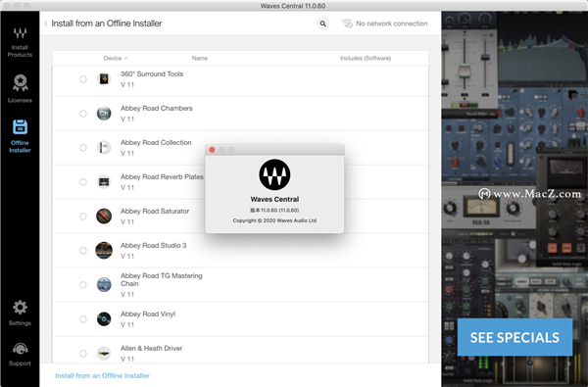Select the Offline Installer sidebar icon
588x387 pixels.
tap(20, 127)
